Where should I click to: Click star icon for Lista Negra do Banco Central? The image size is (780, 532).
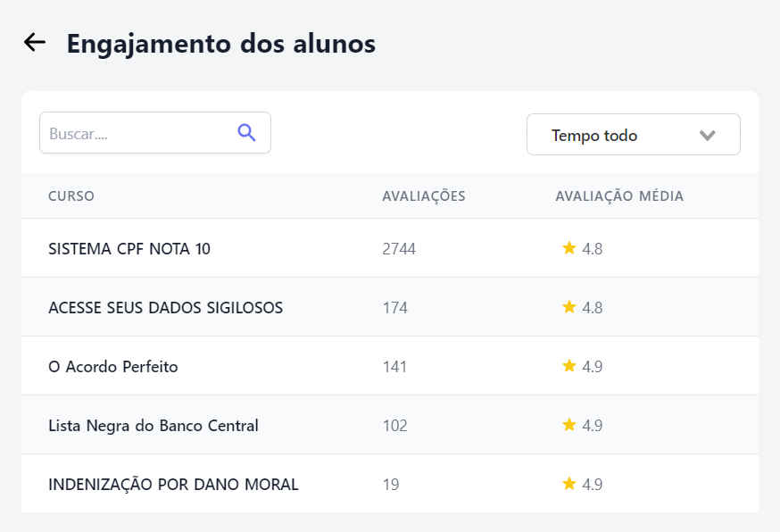569,425
